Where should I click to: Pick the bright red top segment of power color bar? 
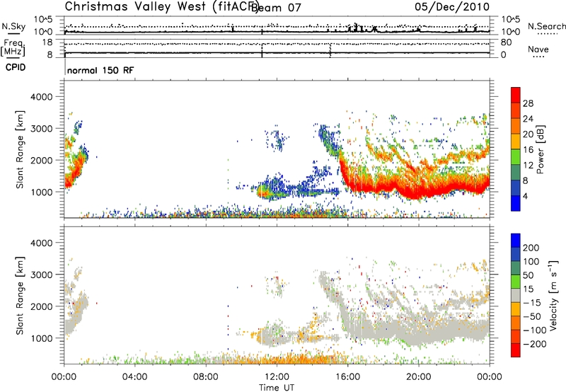click(516, 95)
